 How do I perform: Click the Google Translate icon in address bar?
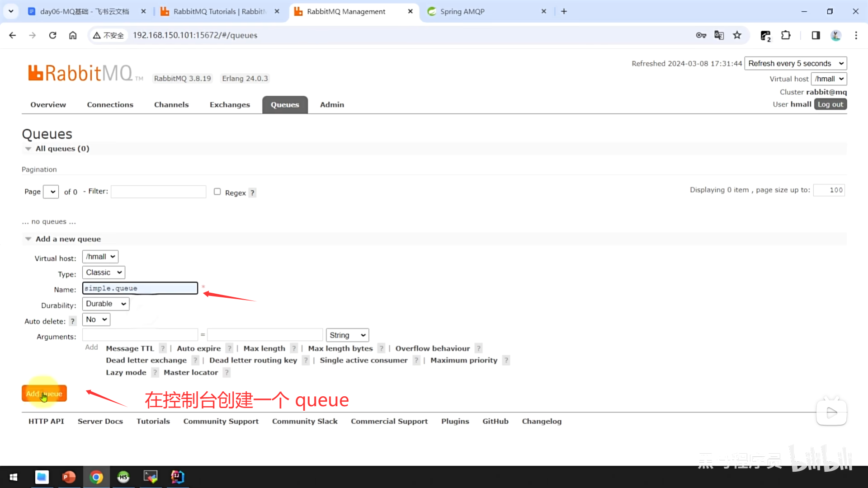(719, 35)
